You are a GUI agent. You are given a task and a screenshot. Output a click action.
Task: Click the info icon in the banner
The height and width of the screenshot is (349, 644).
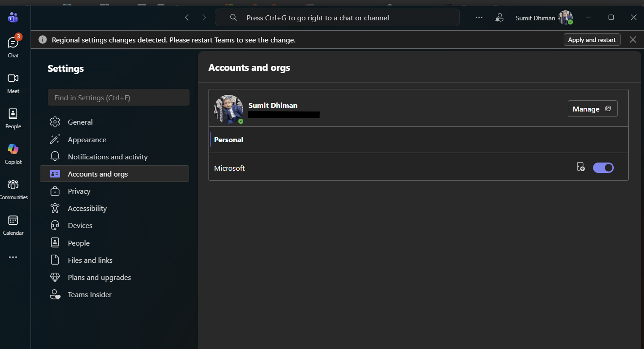[x=42, y=40]
